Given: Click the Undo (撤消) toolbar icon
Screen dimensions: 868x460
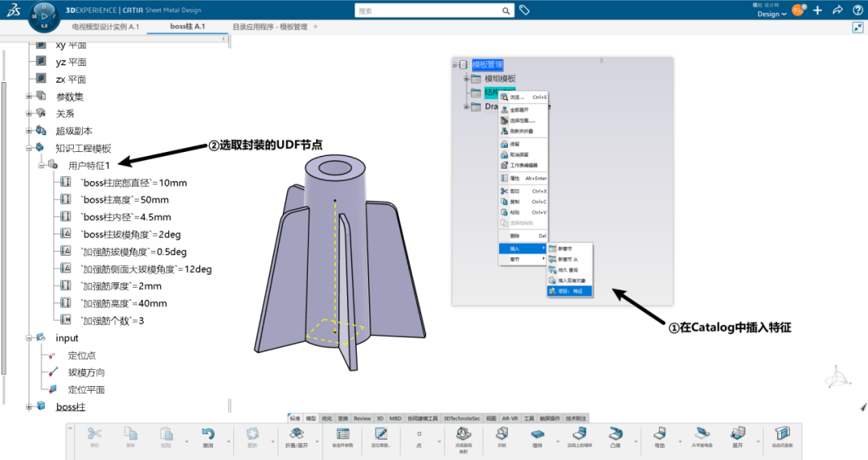Looking at the screenshot, I should (208, 433).
